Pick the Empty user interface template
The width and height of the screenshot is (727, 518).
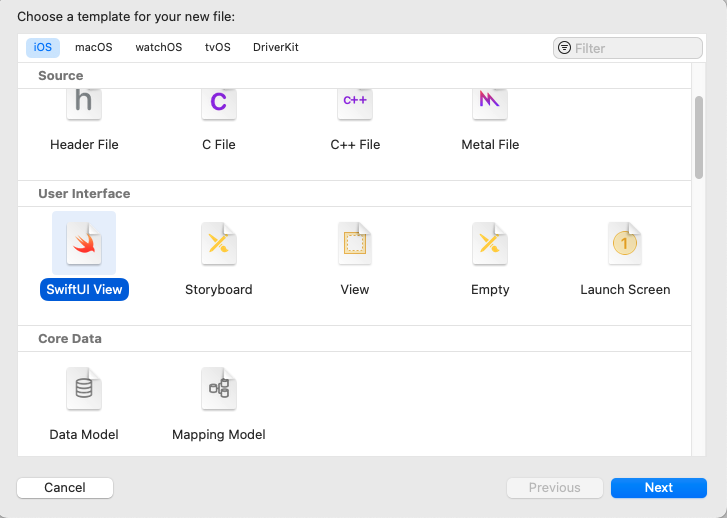point(490,244)
